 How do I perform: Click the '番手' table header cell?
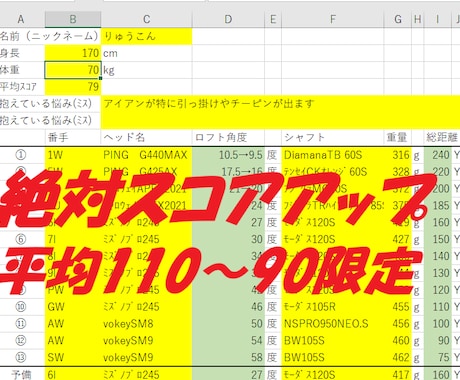pyautogui.click(x=73, y=137)
